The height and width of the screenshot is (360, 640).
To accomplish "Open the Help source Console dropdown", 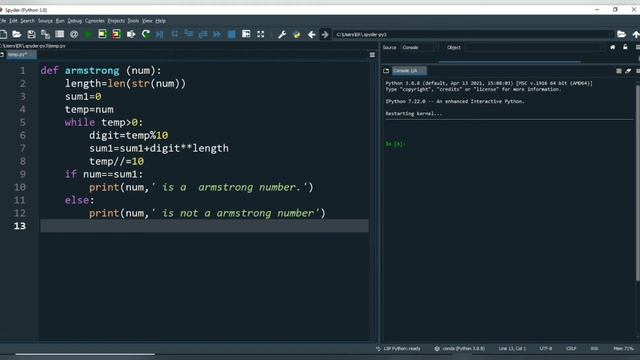I will point(420,47).
